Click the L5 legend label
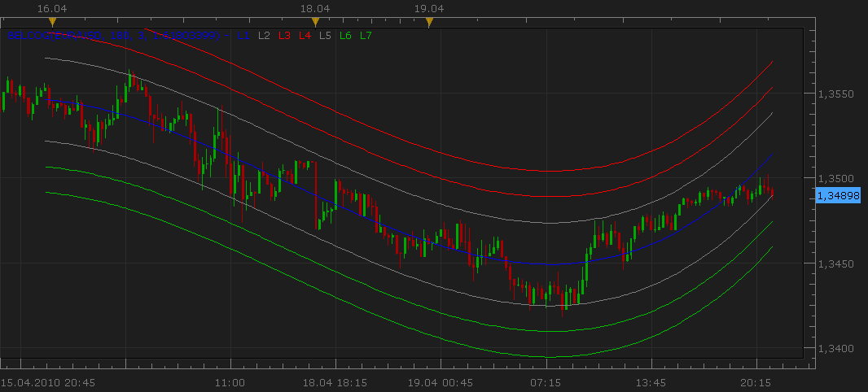 pyautogui.click(x=326, y=36)
